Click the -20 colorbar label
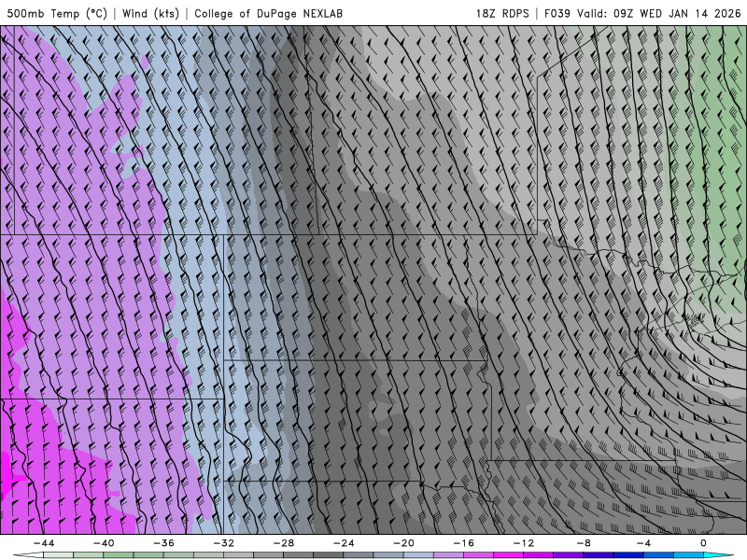The height and width of the screenshot is (560, 747). click(x=404, y=543)
